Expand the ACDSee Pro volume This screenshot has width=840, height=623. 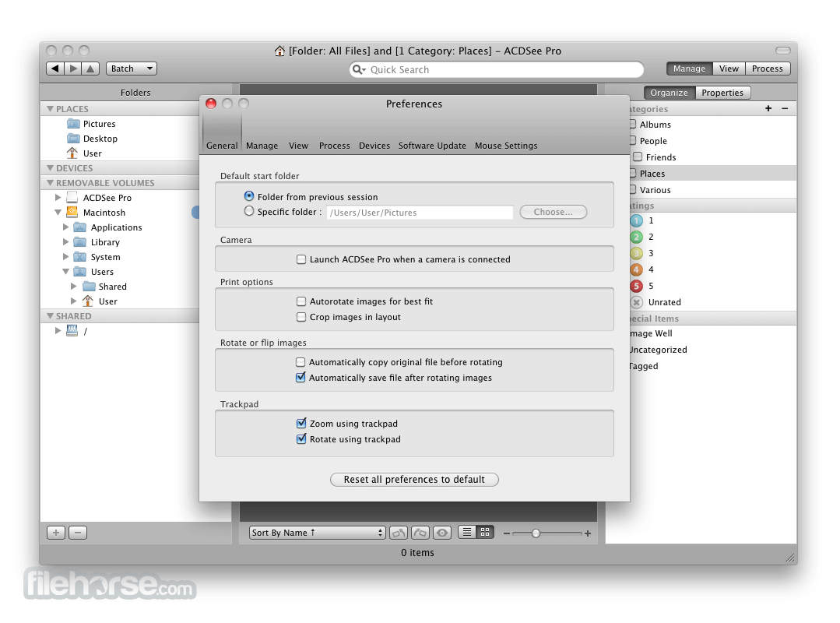tap(58, 198)
